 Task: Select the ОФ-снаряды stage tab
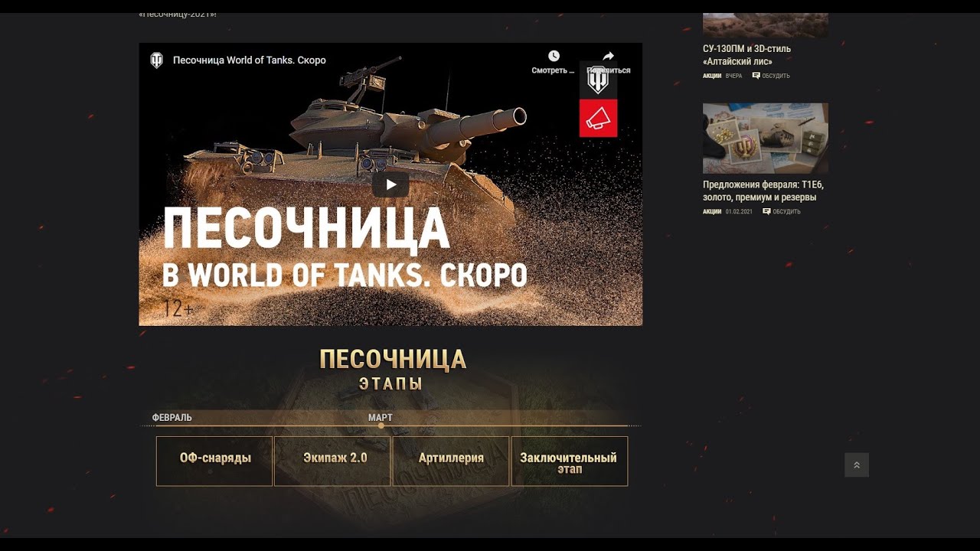click(214, 461)
